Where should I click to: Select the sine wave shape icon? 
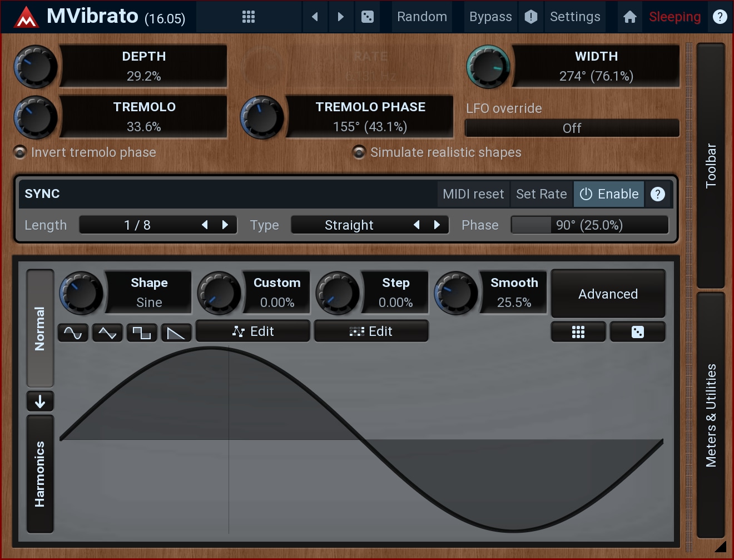73,333
